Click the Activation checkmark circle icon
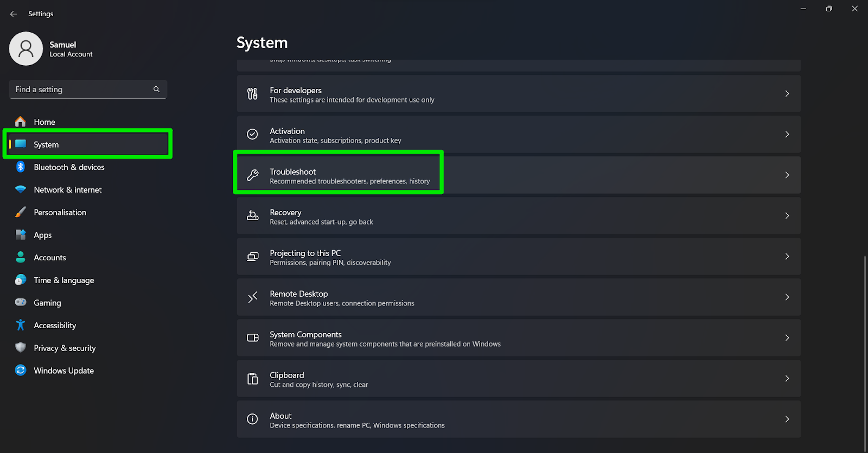The width and height of the screenshot is (868, 453). [252, 134]
